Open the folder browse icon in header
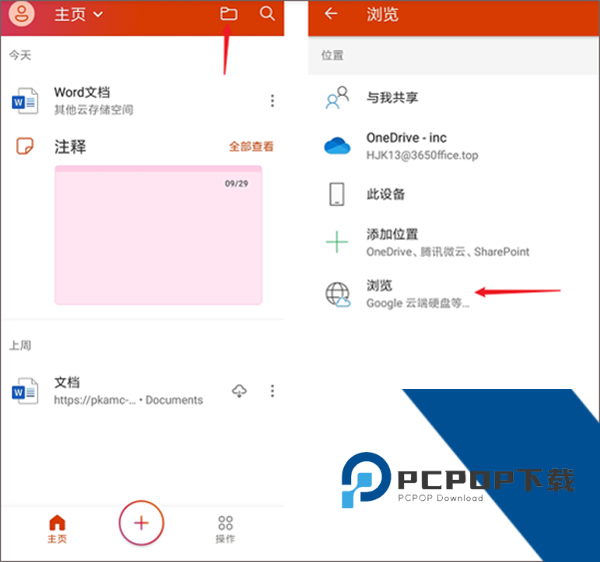 coord(228,14)
